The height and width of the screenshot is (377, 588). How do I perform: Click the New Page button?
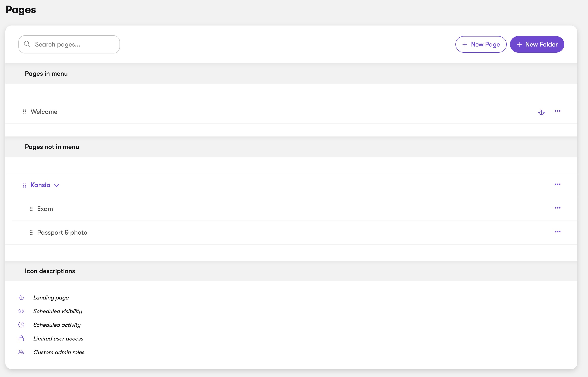tap(481, 44)
